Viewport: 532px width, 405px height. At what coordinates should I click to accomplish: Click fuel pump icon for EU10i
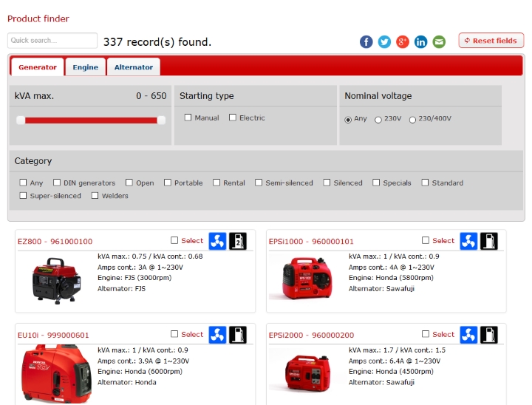click(238, 335)
